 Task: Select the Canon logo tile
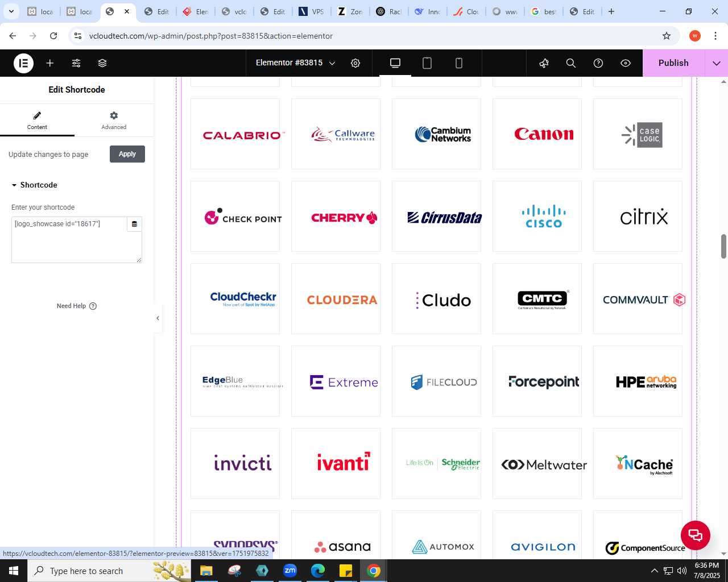pos(537,134)
